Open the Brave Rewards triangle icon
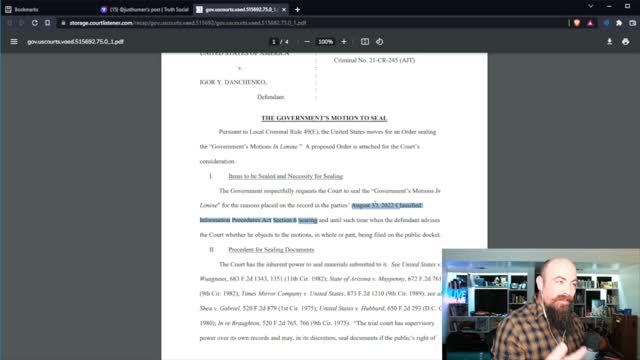 tap(590, 23)
